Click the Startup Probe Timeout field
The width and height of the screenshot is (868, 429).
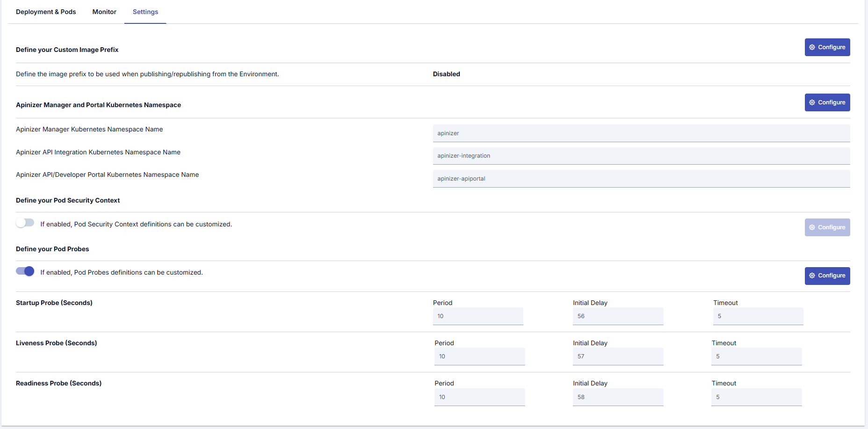click(758, 316)
